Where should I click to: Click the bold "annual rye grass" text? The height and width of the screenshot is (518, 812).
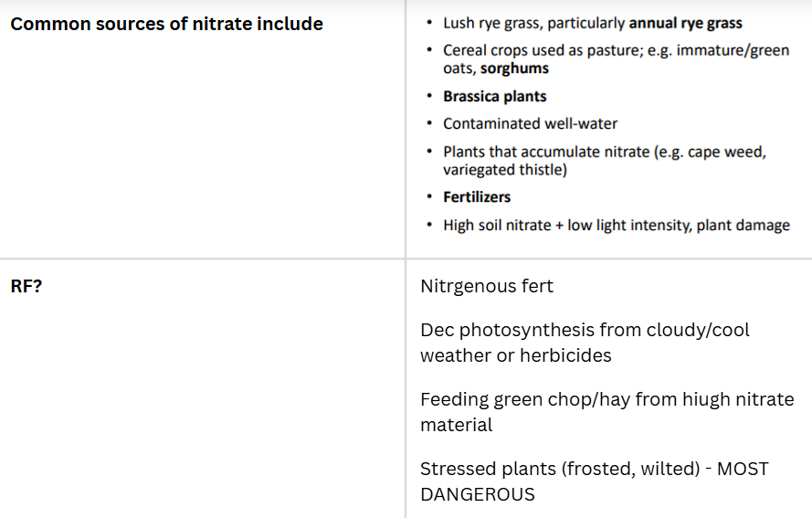(x=686, y=24)
